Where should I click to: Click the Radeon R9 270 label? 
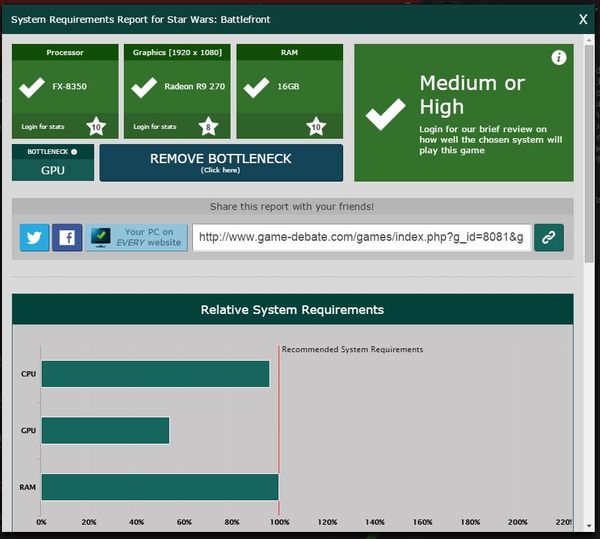[x=195, y=86]
